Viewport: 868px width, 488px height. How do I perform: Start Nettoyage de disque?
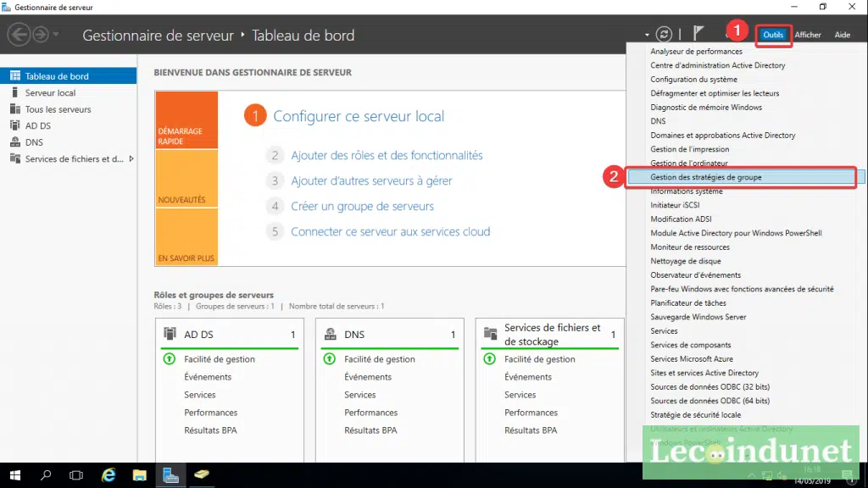coord(685,261)
